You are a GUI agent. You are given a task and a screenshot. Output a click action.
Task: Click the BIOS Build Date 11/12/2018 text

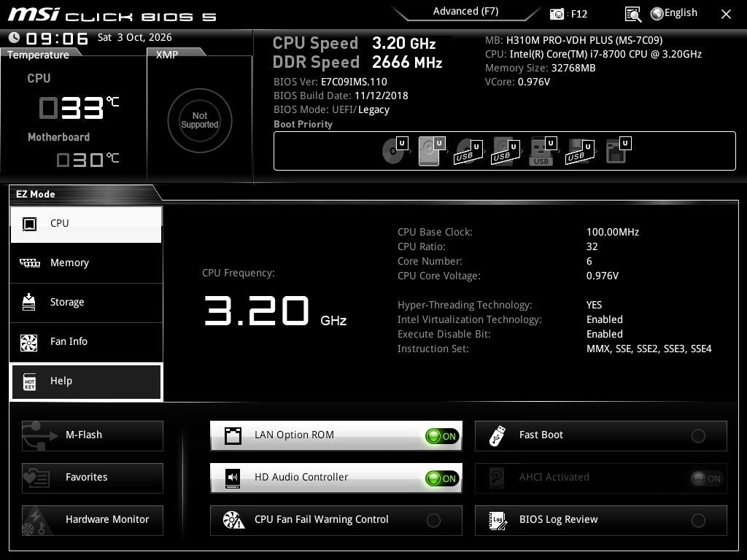pos(341,96)
